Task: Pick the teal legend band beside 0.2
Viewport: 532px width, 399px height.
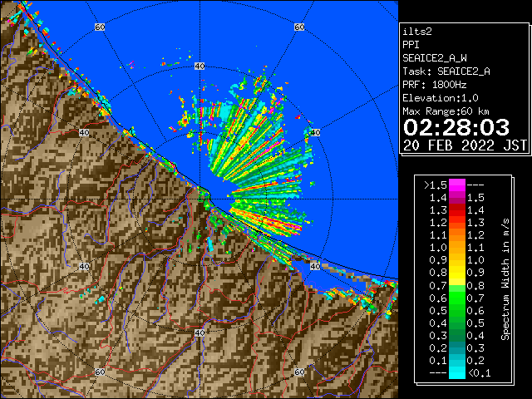Action: click(457, 347)
